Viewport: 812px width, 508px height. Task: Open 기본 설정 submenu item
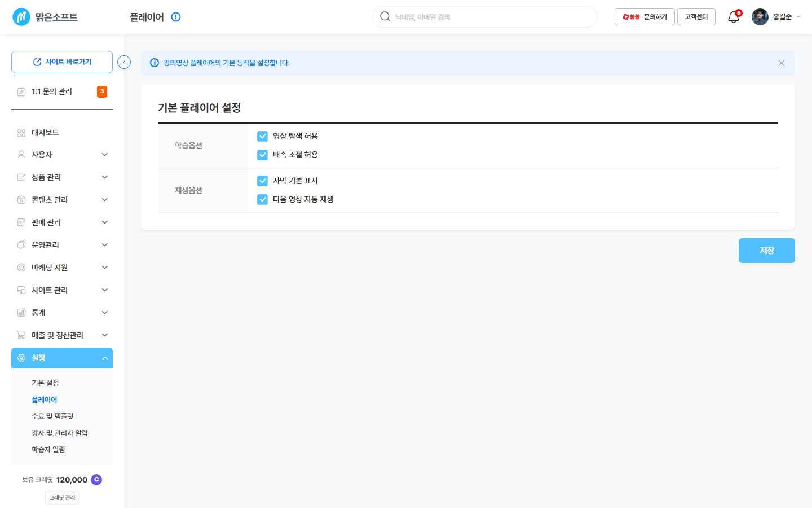point(45,383)
